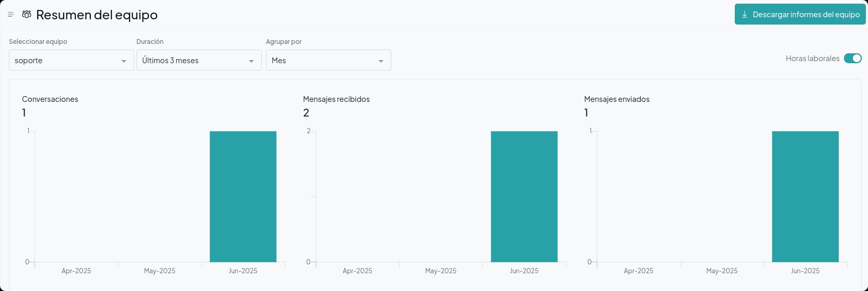Open the Agrupar por Mes dropdown
This screenshot has height=291, width=868.
[328, 61]
